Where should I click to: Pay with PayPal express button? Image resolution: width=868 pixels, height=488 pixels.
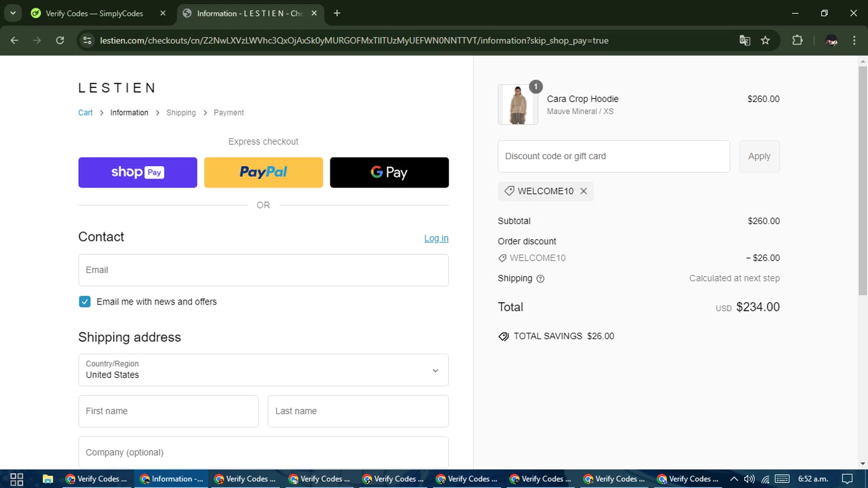tap(263, 173)
